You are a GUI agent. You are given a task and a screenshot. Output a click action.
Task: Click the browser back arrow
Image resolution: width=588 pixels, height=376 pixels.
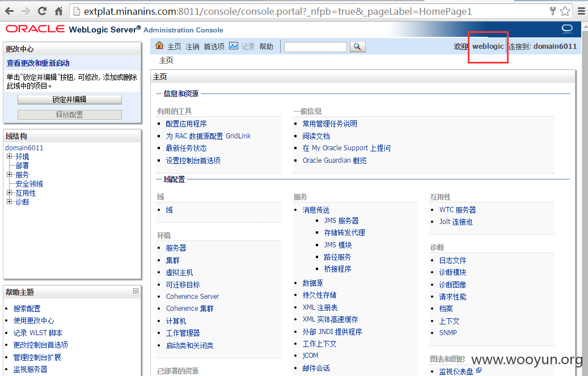[10, 11]
